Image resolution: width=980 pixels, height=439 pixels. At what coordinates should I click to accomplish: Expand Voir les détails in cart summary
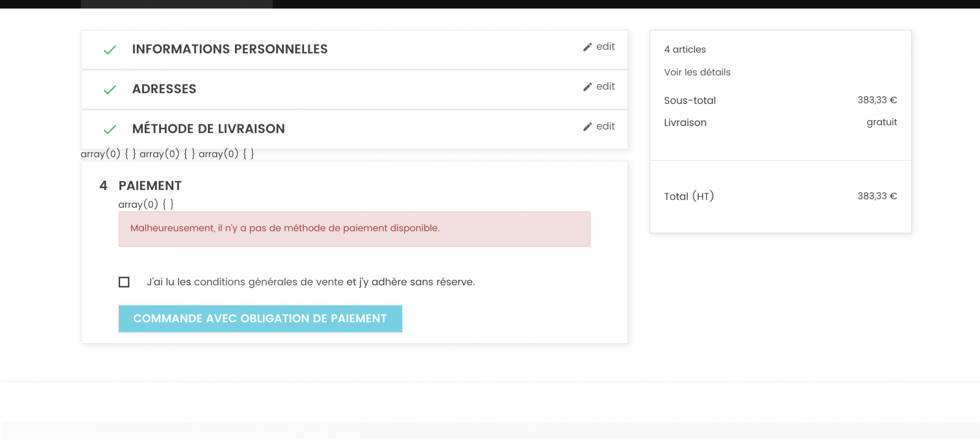(697, 72)
